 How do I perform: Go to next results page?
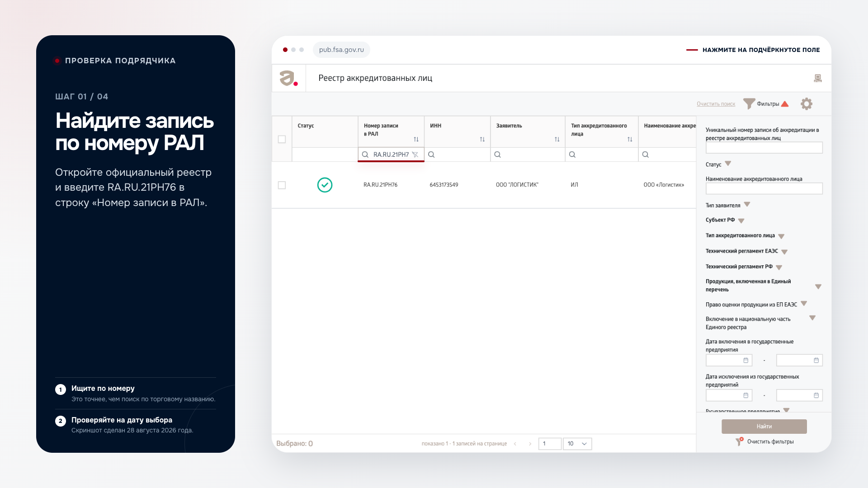(x=530, y=444)
